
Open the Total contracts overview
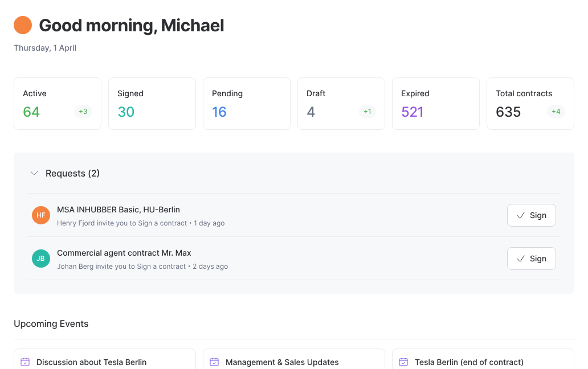pyautogui.click(x=530, y=103)
